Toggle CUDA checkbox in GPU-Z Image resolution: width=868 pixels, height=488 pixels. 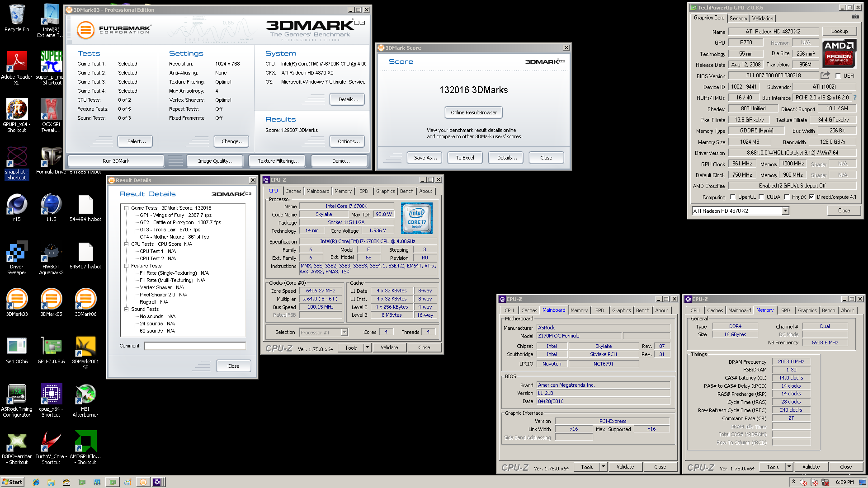click(761, 197)
